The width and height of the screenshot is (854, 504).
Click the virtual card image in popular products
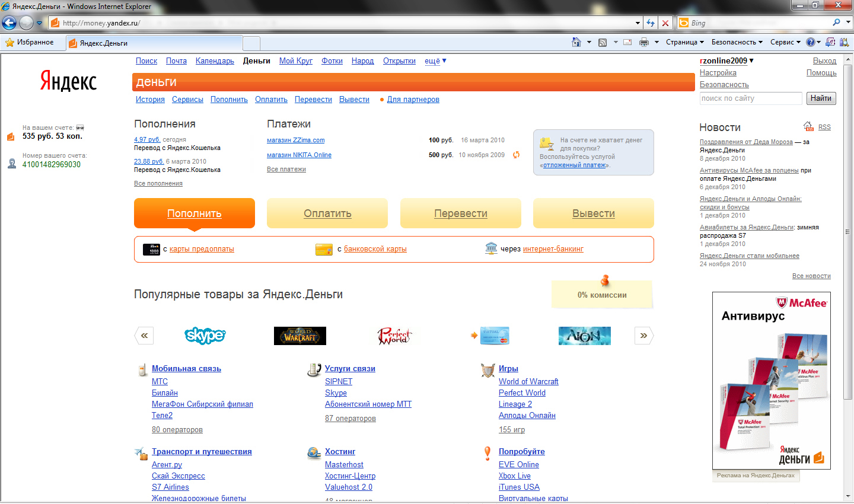coord(495,336)
